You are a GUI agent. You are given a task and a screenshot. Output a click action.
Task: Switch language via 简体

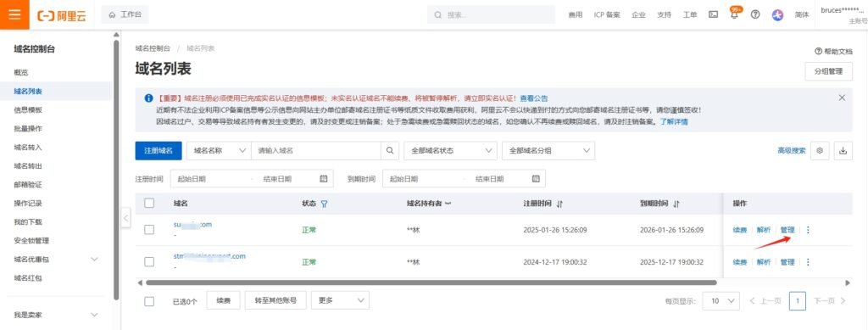tap(802, 15)
